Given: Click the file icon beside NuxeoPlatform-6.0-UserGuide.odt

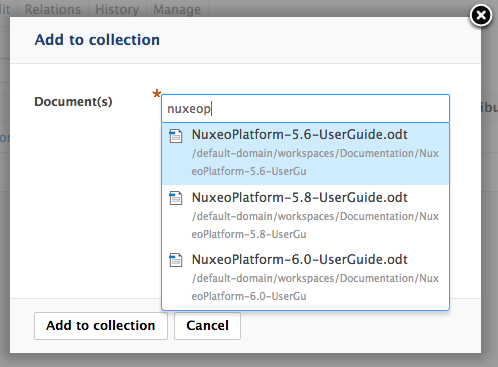Looking at the screenshot, I should pos(176,260).
